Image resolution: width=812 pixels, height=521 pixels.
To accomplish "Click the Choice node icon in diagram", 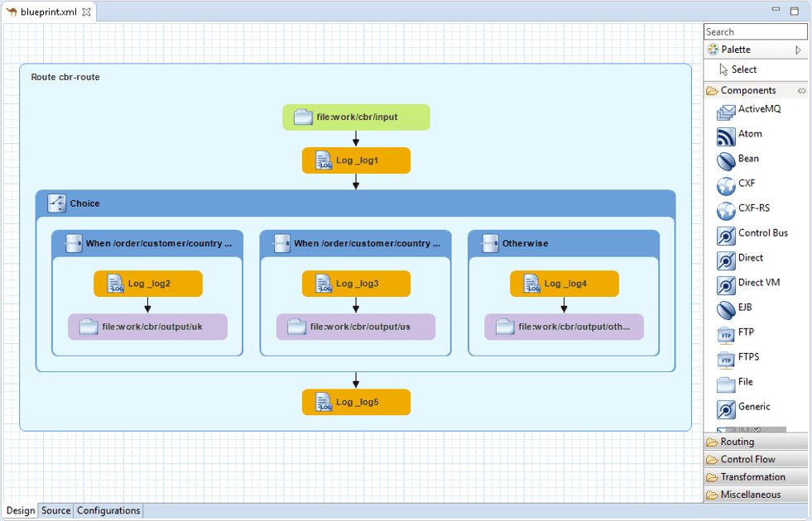I will tap(56, 203).
